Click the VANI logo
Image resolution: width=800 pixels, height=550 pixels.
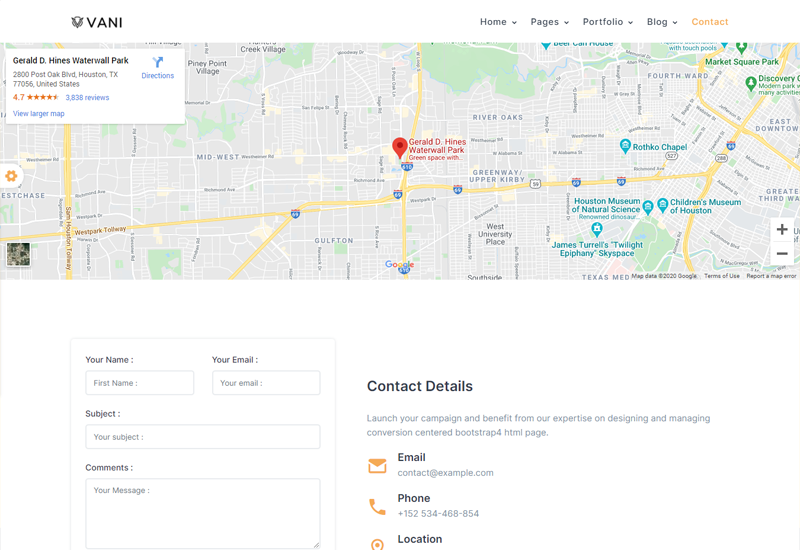97,22
